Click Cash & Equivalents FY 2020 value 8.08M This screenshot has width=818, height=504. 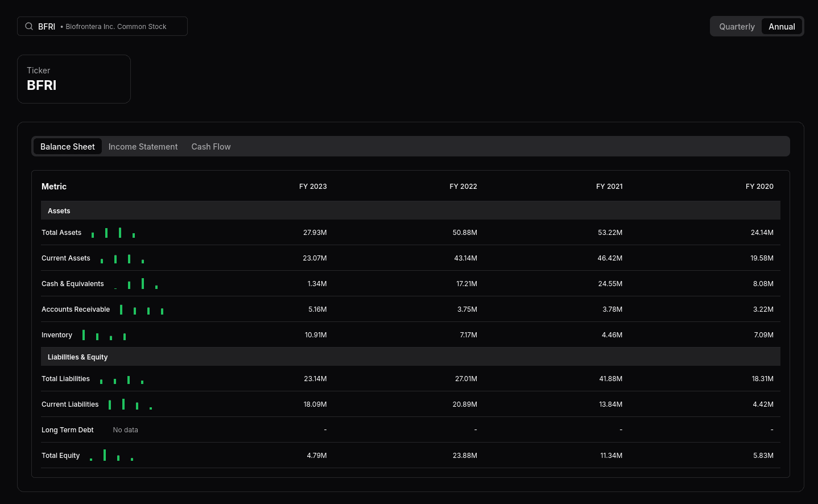coord(763,284)
